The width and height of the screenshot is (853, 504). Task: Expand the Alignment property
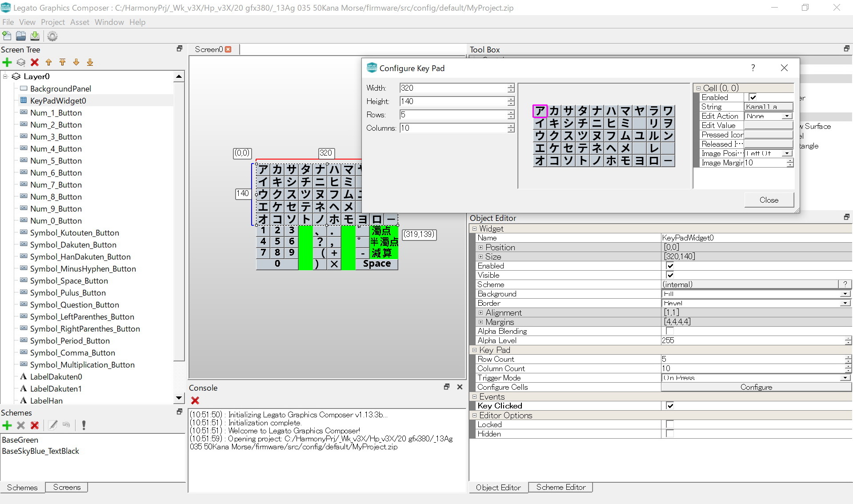coord(481,313)
